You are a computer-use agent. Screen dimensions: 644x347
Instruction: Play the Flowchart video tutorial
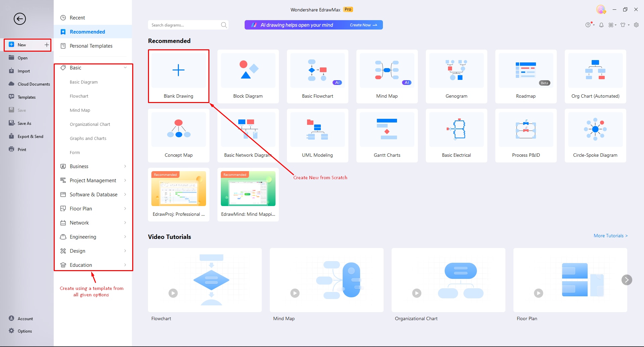173,293
